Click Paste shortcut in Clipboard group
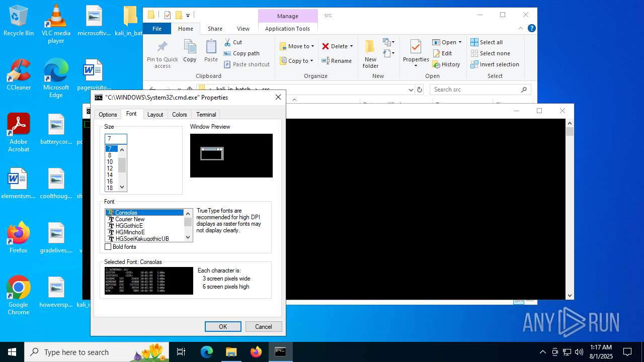Viewport: 644px width, 362px height. pos(247,64)
